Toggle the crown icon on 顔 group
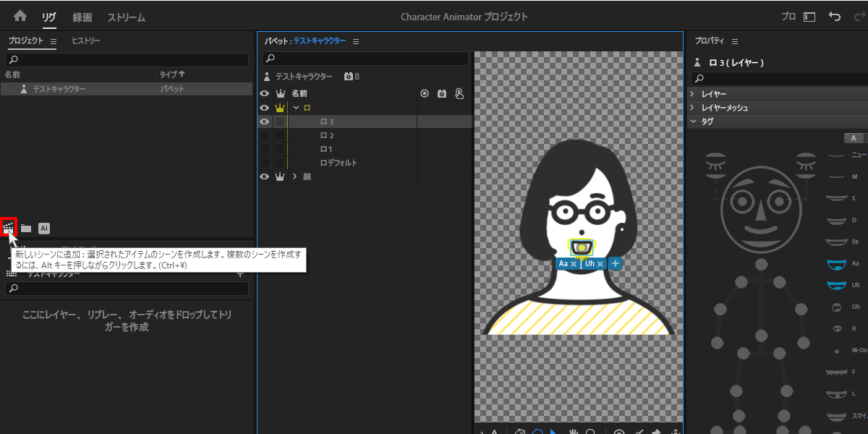 (280, 176)
